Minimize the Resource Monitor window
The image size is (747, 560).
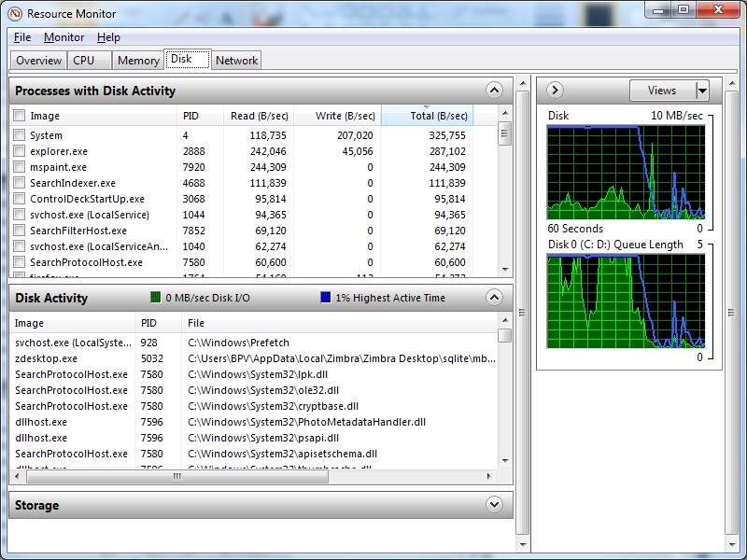point(658,9)
